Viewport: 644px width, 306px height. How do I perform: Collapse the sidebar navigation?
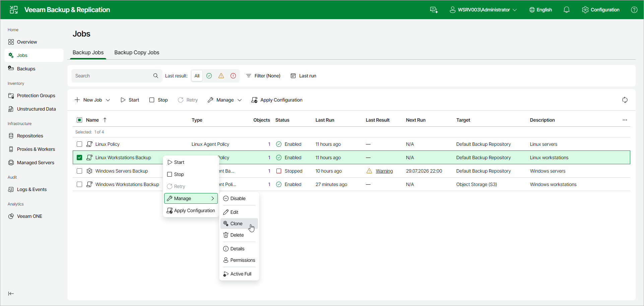pos(11,294)
